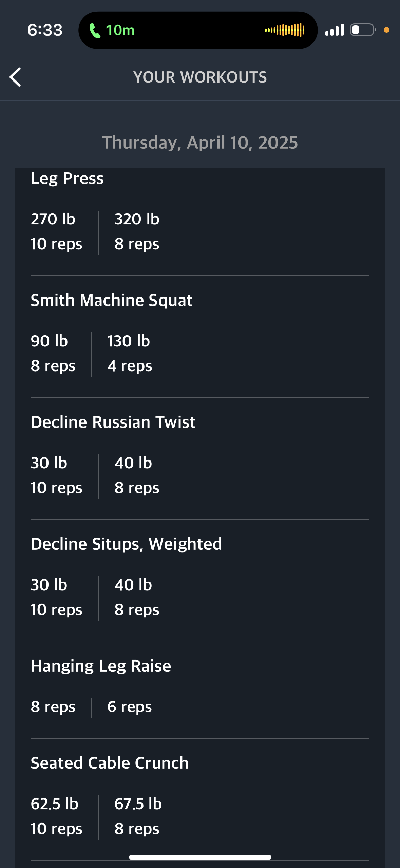
Task: Tap the 6:33 clock in status bar
Action: [45, 30]
